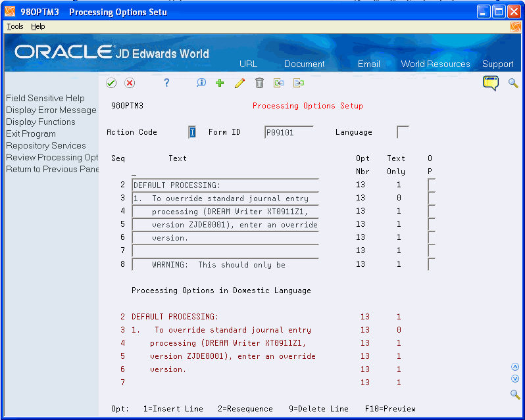Click the Document header link
The height and width of the screenshot is (420, 525).
pos(305,64)
